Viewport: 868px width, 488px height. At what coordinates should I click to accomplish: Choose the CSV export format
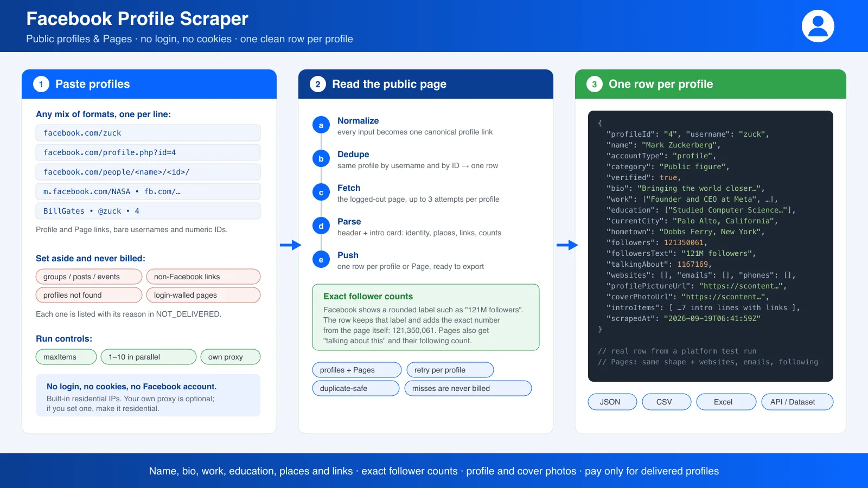point(667,402)
